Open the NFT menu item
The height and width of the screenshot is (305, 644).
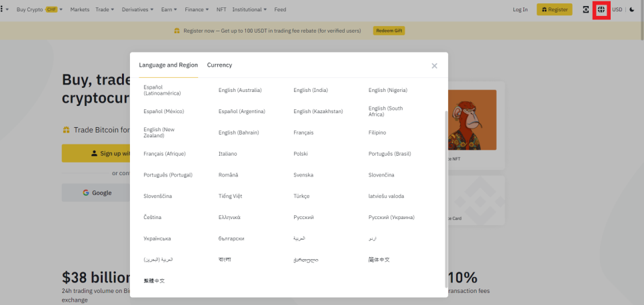point(221,9)
